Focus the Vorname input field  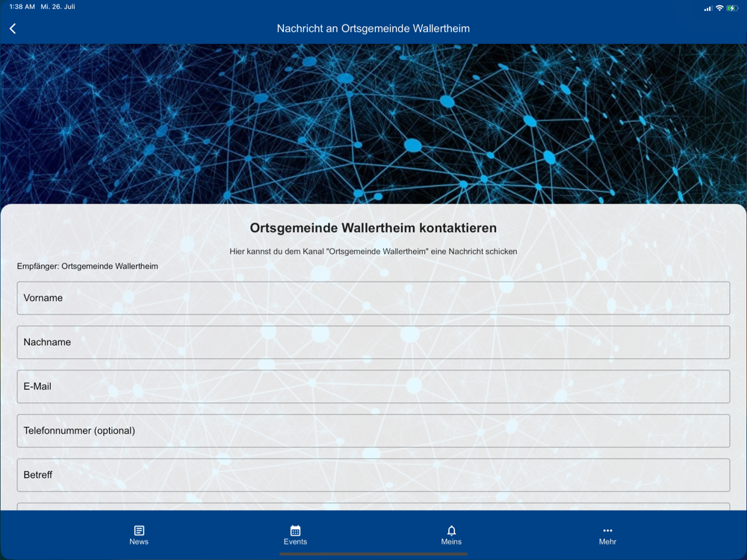click(373, 298)
